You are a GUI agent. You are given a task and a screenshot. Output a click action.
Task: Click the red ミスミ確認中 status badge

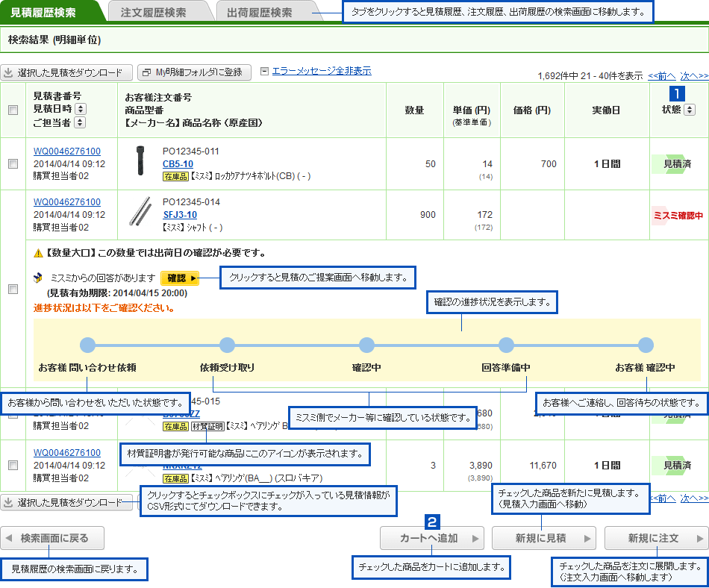(678, 215)
